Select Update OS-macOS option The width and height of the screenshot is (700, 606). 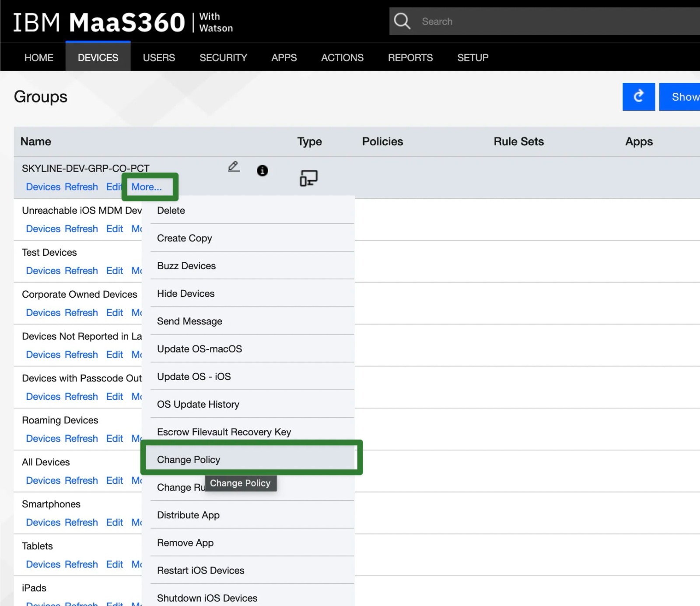click(x=252, y=349)
